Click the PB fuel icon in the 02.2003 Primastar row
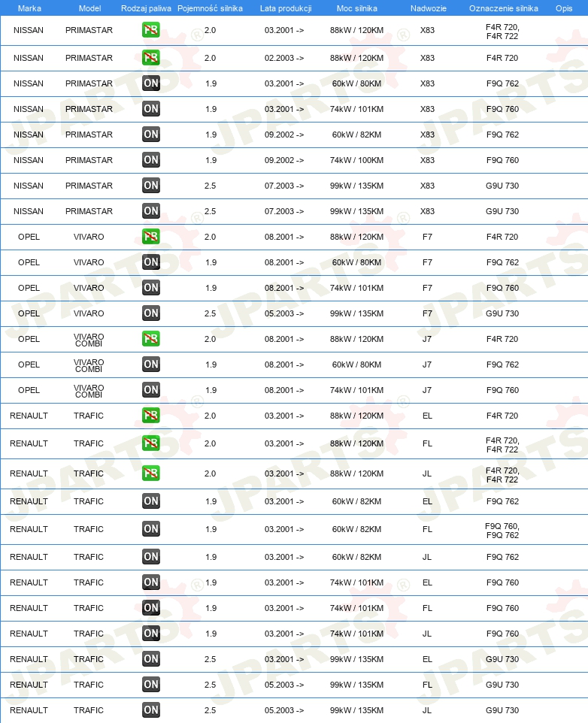The height and width of the screenshot is (723, 588). point(151,58)
